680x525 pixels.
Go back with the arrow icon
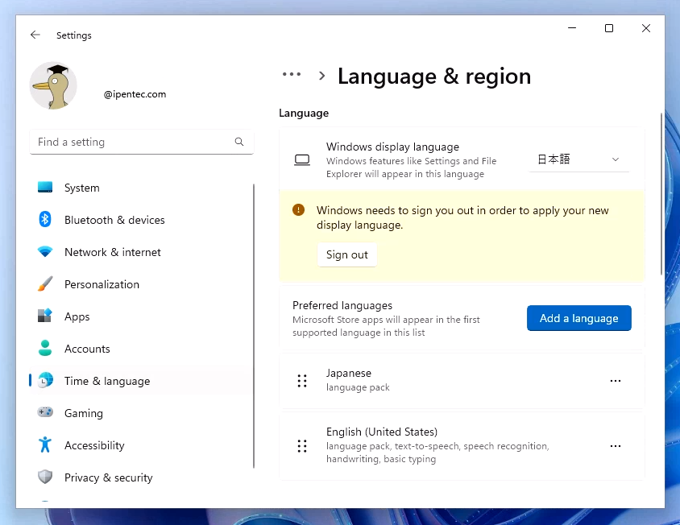35,35
